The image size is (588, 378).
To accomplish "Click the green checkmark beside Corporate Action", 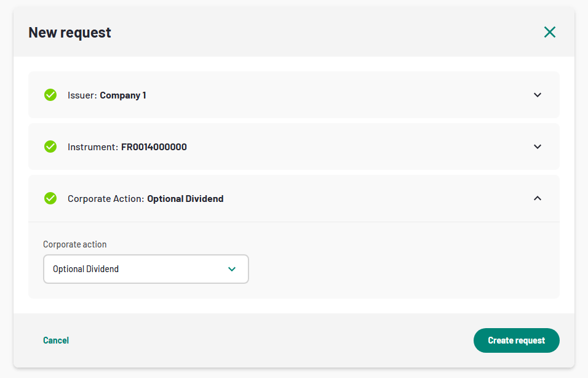I will click(x=50, y=198).
